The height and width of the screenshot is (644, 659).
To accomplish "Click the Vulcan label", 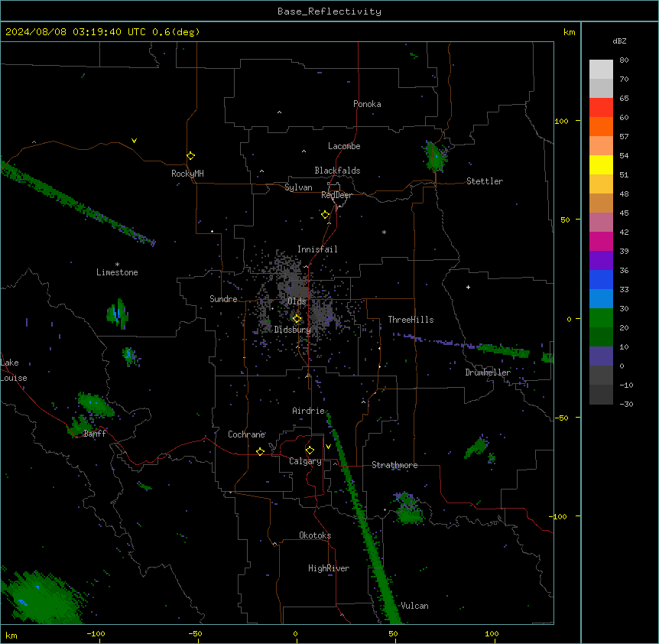I will click(x=415, y=606).
